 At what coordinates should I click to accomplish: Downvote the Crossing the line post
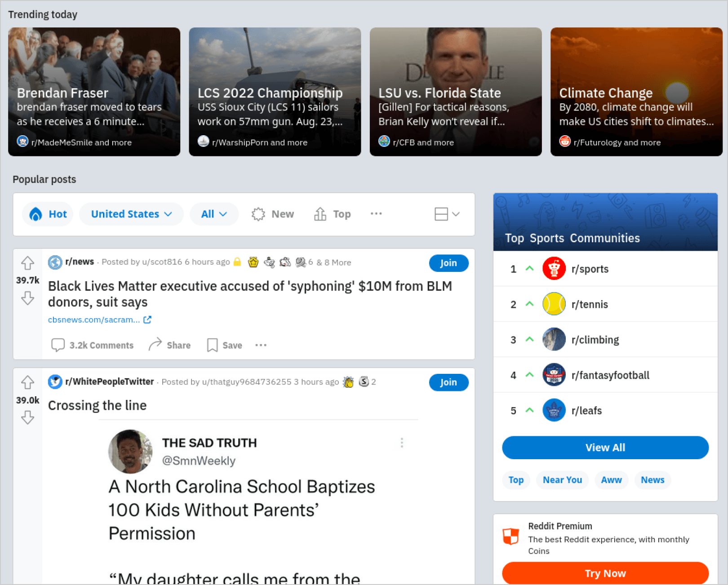(27, 417)
